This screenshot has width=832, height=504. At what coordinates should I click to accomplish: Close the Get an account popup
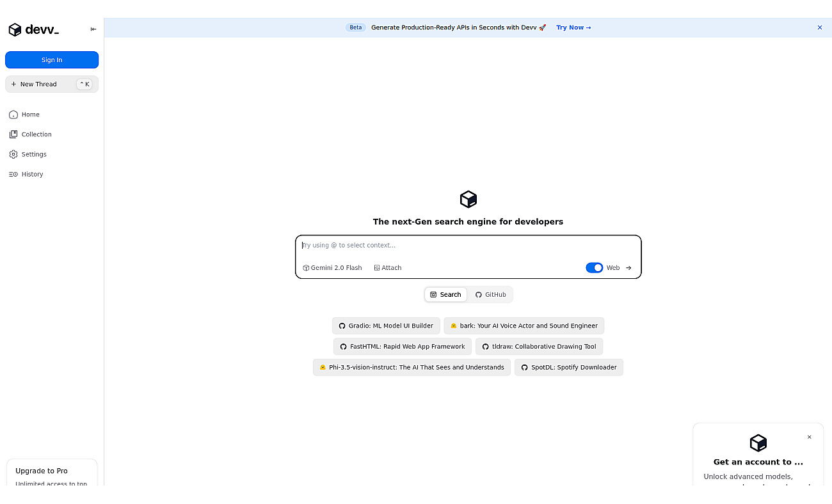(809, 437)
